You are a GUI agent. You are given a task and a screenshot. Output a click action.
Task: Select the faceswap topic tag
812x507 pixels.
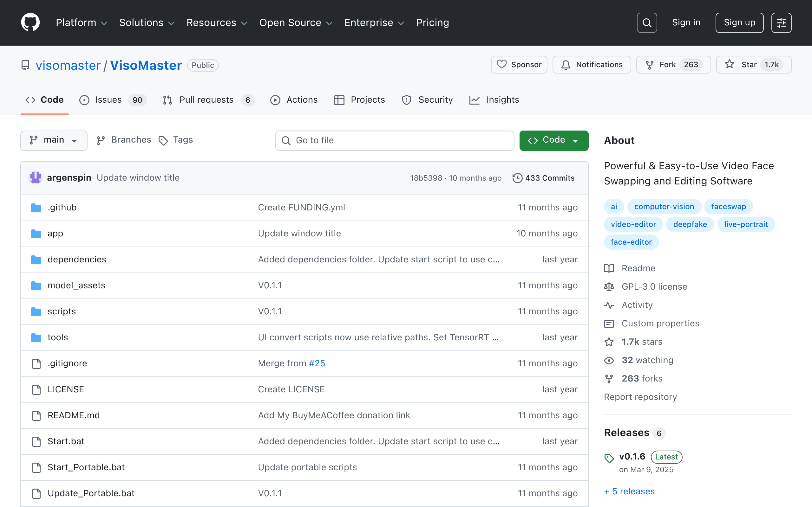729,207
